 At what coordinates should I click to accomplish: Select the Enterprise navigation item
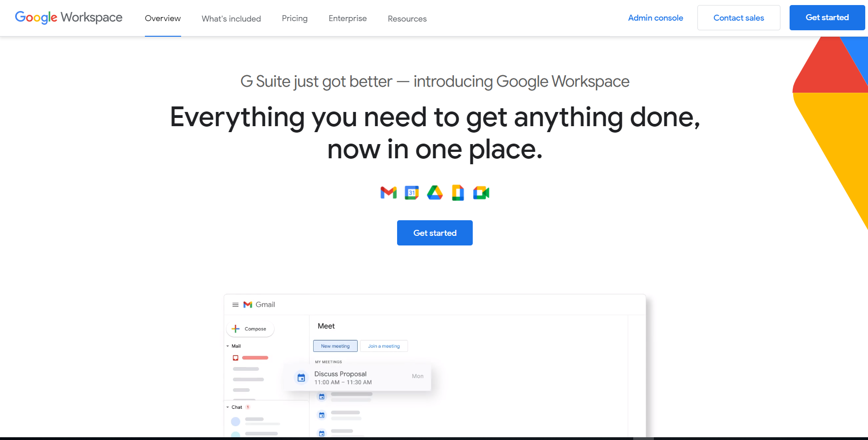(x=348, y=18)
